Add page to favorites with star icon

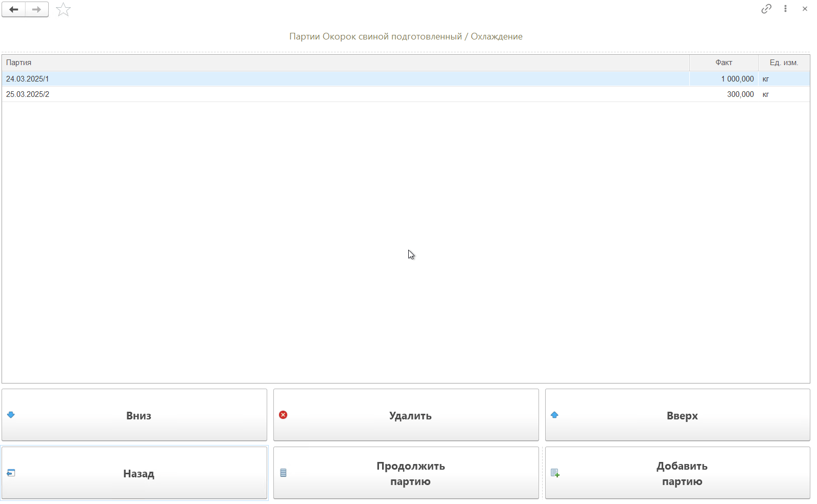pos(63,10)
